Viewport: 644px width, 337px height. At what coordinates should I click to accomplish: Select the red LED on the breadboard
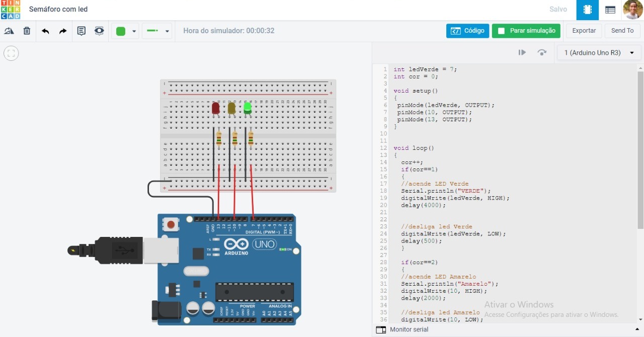[216, 108]
